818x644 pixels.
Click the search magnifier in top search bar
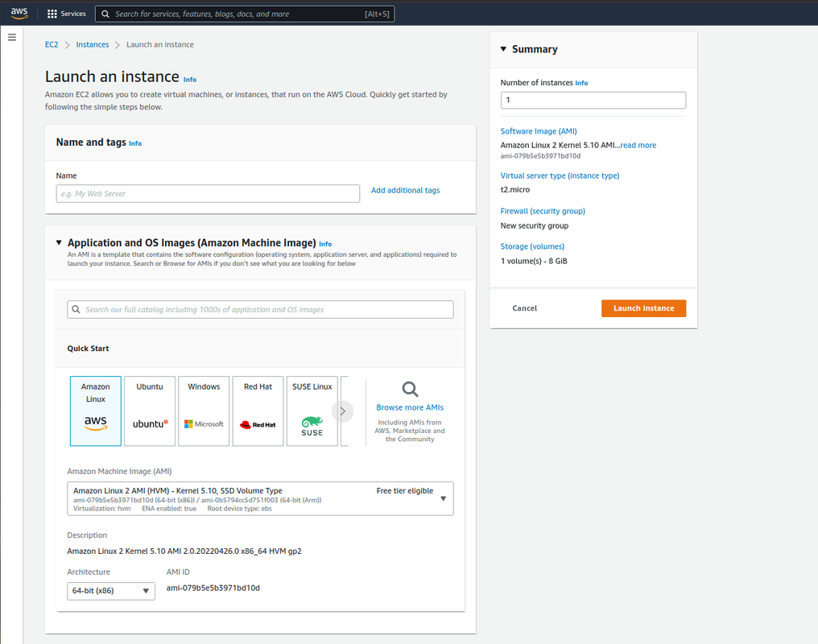pos(105,14)
